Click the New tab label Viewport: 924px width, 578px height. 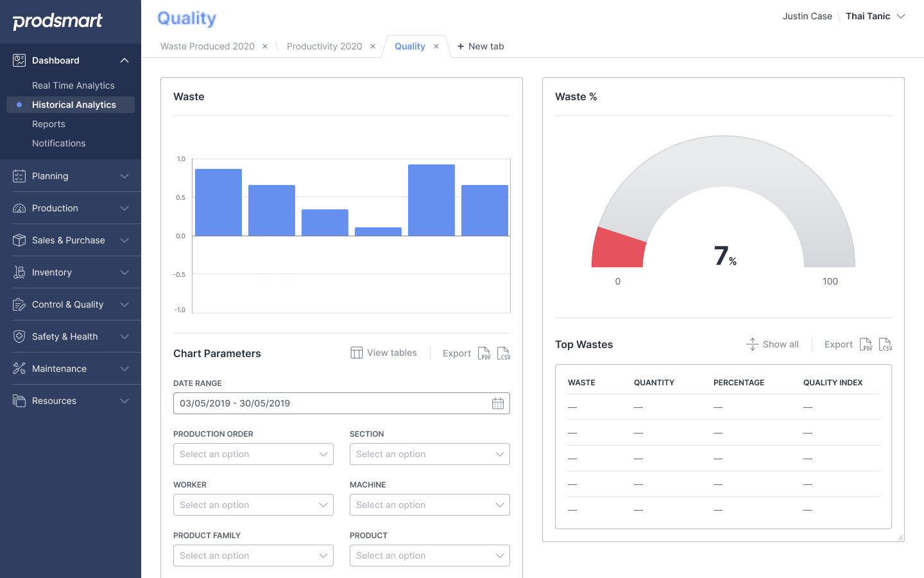[486, 46]
